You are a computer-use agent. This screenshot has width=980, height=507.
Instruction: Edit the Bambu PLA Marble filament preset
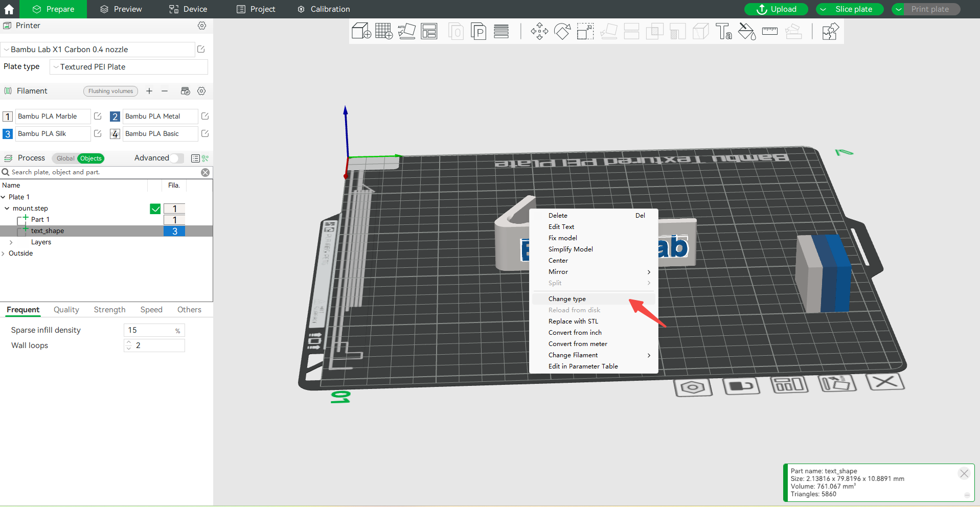(x=98, y=116)
